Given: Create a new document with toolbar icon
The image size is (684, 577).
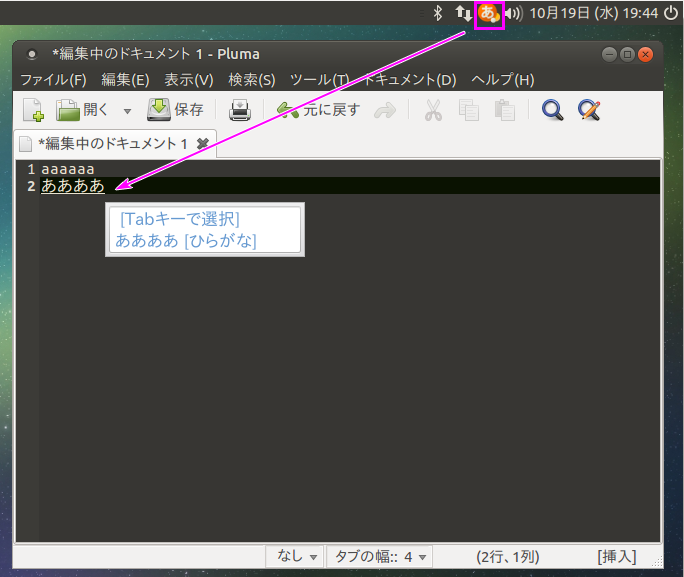Looking at the screenshot, I should 33,110.
